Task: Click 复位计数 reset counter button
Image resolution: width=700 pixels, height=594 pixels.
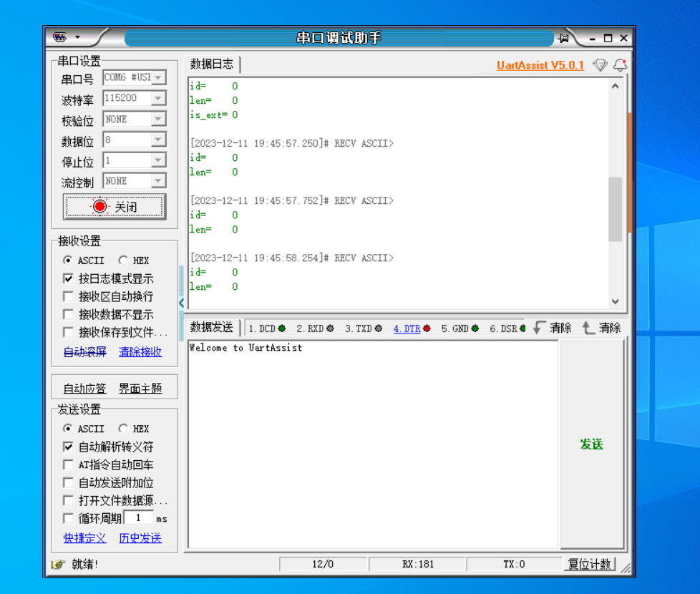Action: (x=589, y=565)
